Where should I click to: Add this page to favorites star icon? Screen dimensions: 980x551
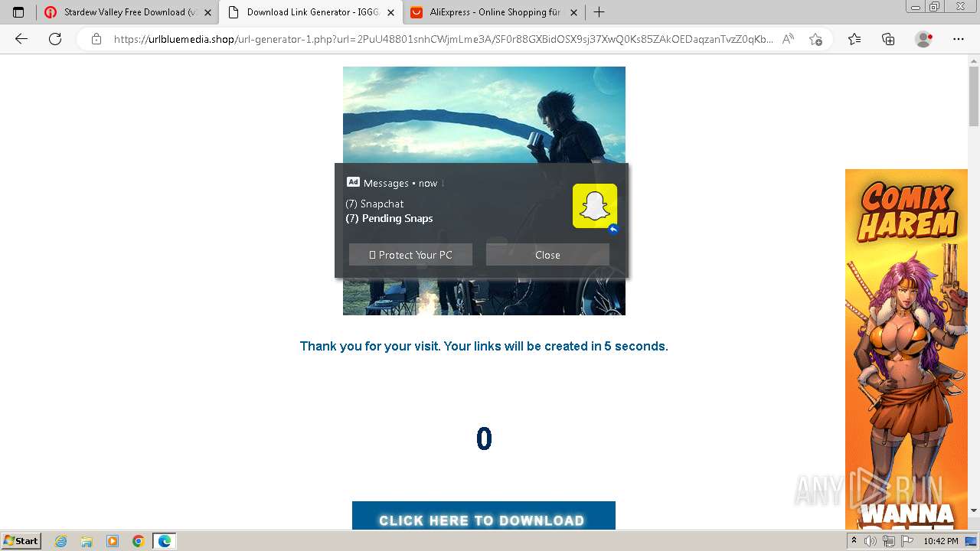coord(815,39)
